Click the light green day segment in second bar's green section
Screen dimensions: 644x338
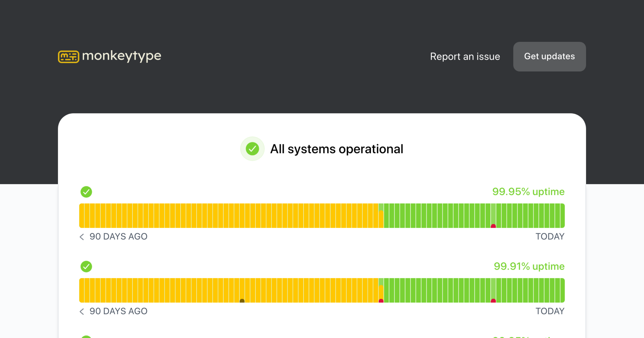click(x=493, y=288)
